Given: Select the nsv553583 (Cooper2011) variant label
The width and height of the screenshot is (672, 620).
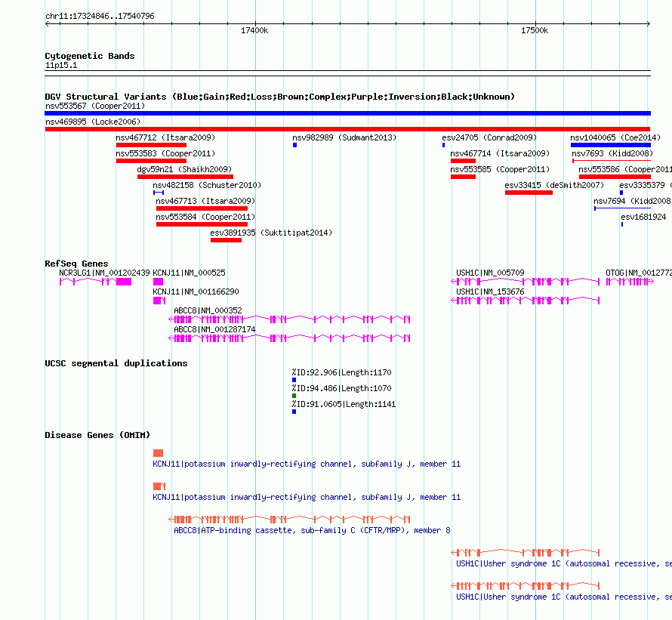Looking at the screenshot, I should point(165,153).
